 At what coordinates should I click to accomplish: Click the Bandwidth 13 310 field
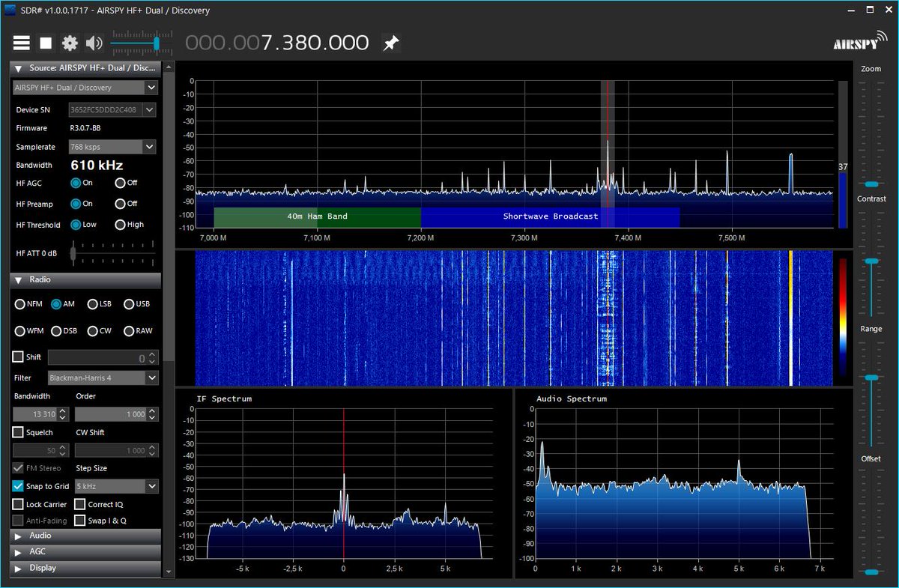(41, 414)
